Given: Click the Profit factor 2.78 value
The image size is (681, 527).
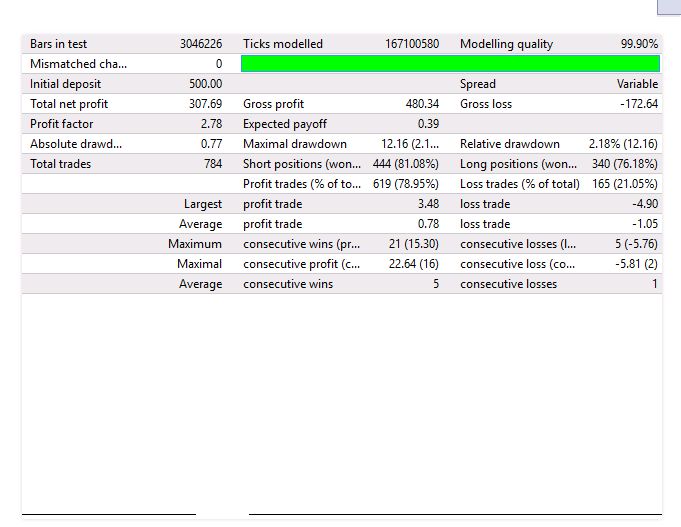Looking at the screenshot, I should 210,124.
